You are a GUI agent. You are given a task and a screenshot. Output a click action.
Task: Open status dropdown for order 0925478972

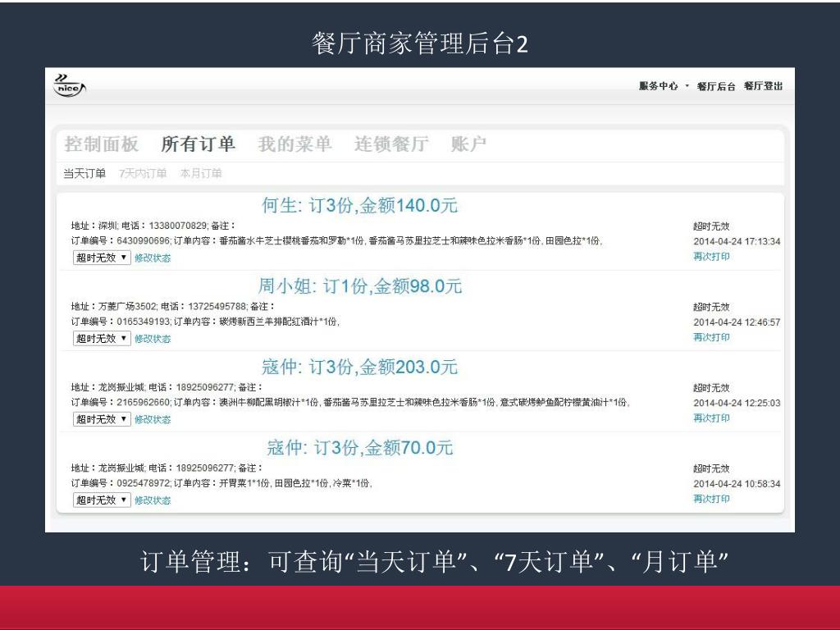click(x=102, y=500)
